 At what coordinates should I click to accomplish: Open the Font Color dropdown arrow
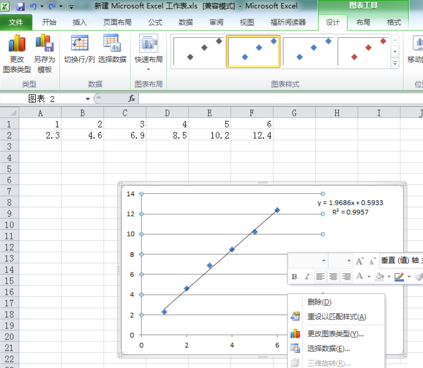click(x=369, y=277)
